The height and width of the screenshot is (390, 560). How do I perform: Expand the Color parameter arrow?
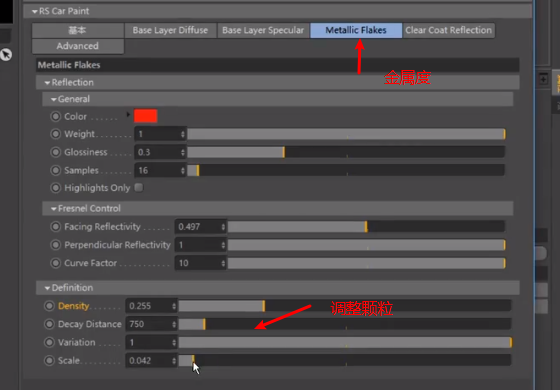point(128,115)
